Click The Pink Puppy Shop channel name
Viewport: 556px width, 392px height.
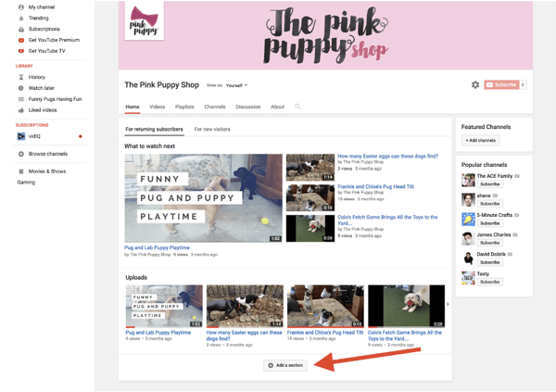pyautogui.click(x=161, y=85)
